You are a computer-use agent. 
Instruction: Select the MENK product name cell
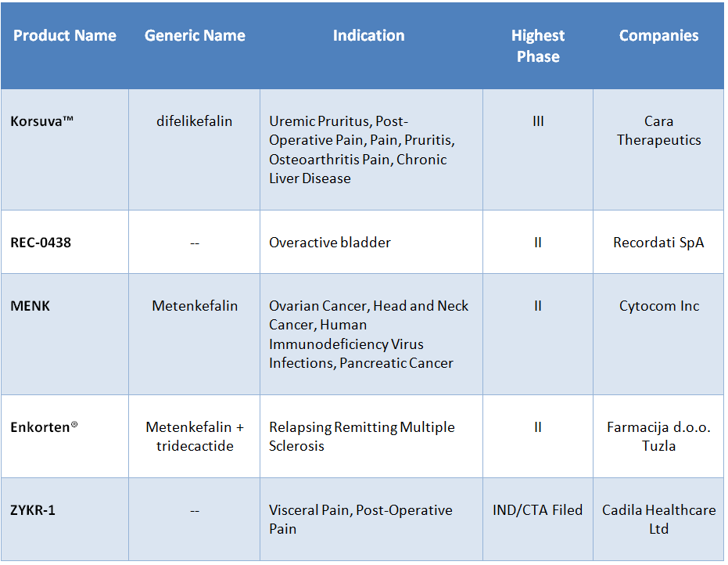pyautogui.click(x=31, y=306)
